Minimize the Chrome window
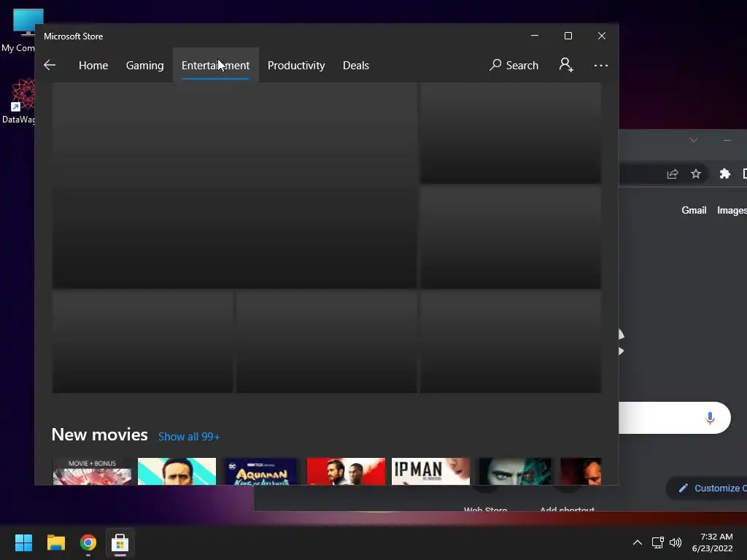This screenshot has width=747, height=560. point(727,140)
